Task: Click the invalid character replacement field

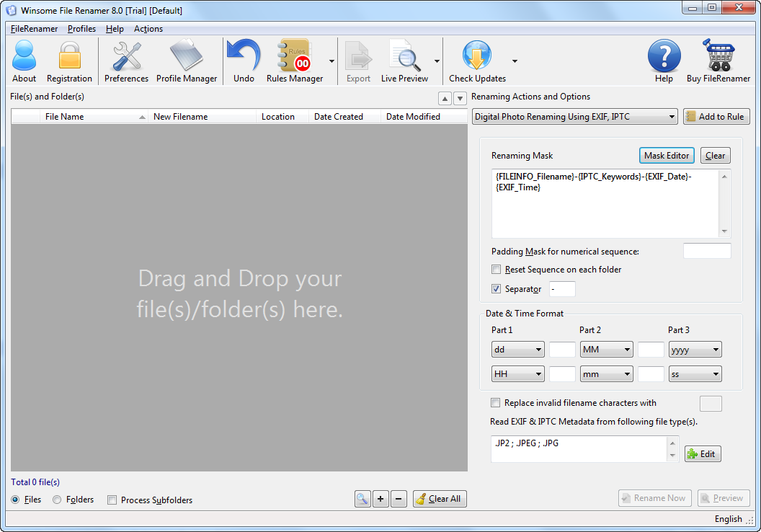Action: pos(711,404)
